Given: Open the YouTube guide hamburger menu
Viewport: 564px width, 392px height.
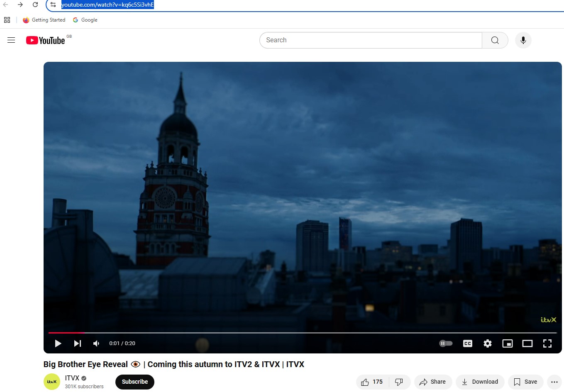Looking at the screenshot, I should point(11,40).
